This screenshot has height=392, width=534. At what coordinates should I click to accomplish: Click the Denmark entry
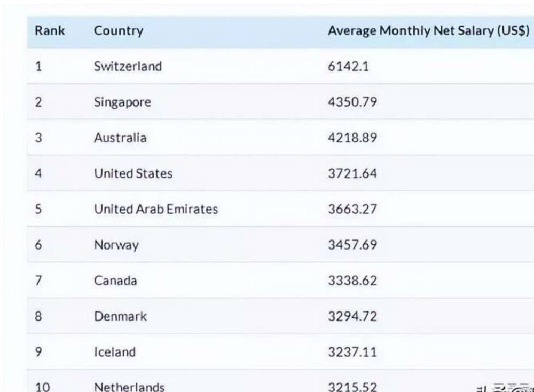click(x=120, y=317)
